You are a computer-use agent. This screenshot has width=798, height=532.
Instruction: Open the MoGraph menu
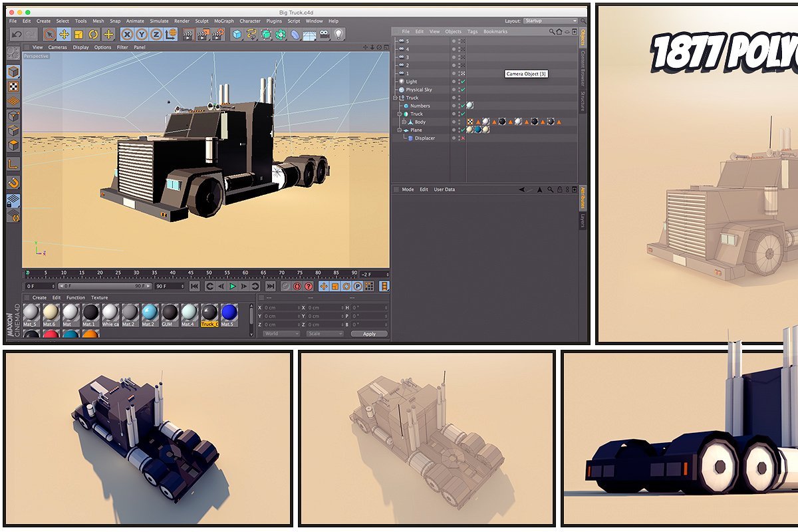[223, 21]
